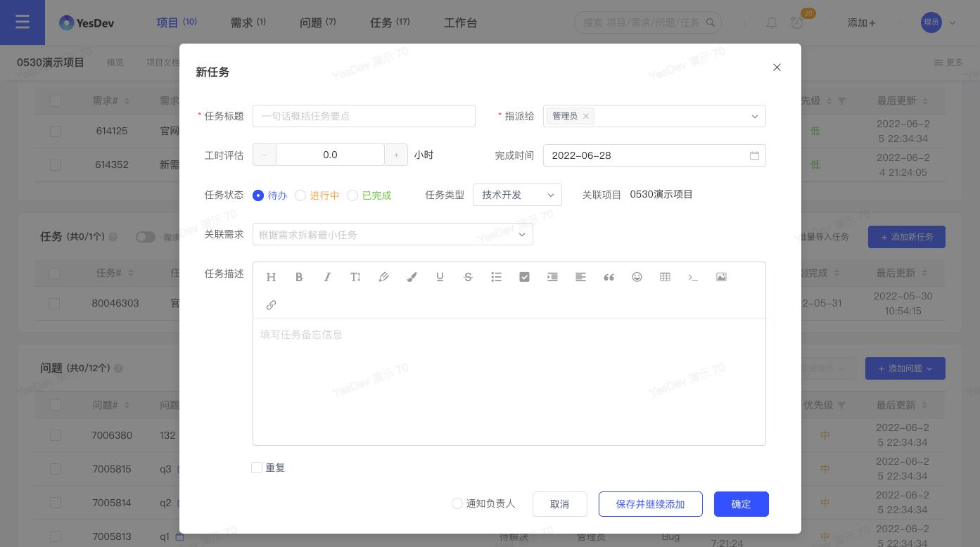
Task: Insert an image into the task description
Action: (721, 277)
